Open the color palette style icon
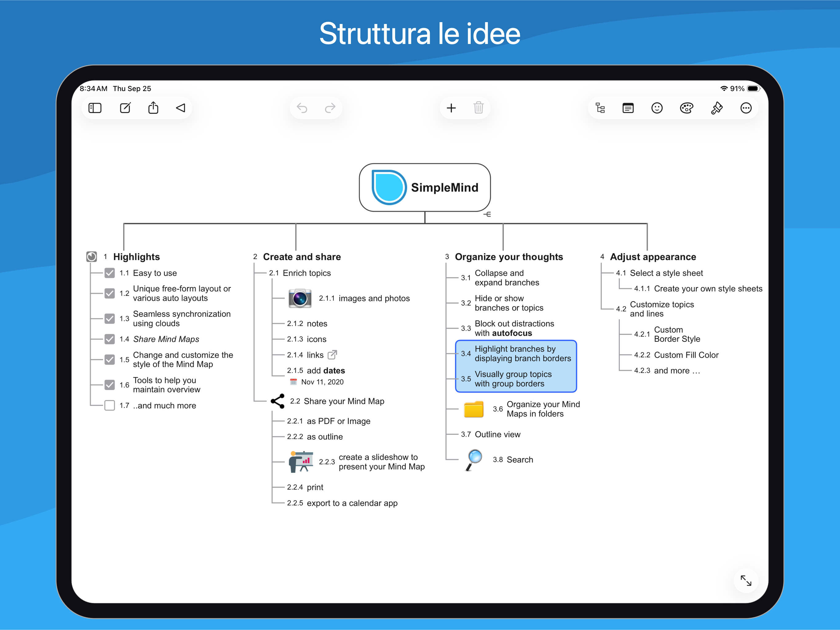Viewport: 840px width, 630px height. [x=686, y=108]
